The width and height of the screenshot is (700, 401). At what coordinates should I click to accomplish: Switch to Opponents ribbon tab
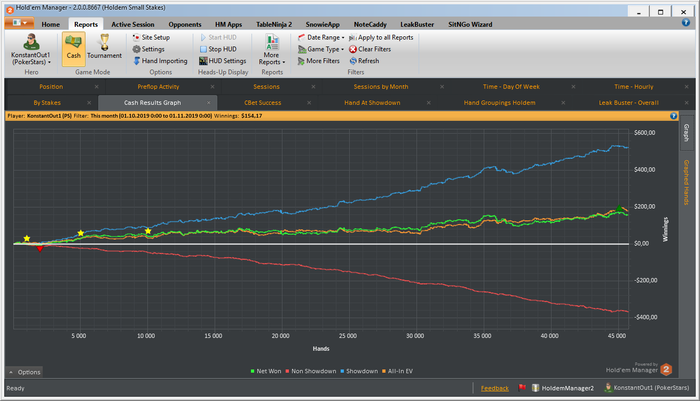point(185,22)
